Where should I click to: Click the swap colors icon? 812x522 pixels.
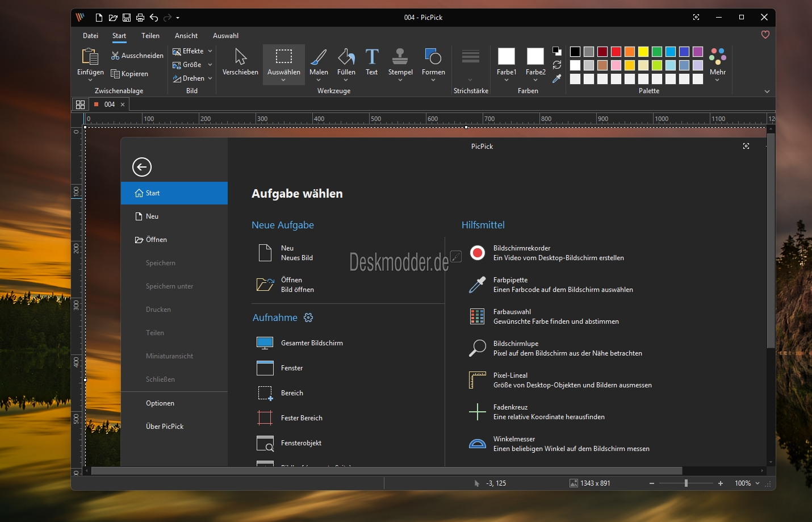point(557,65)
